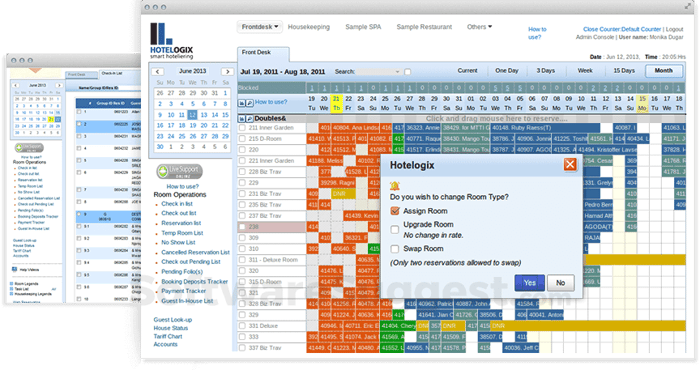Expand the Others menu
The height and width of the screenshot is (370, 700).
pyautogui.click(x=479, y=27)
